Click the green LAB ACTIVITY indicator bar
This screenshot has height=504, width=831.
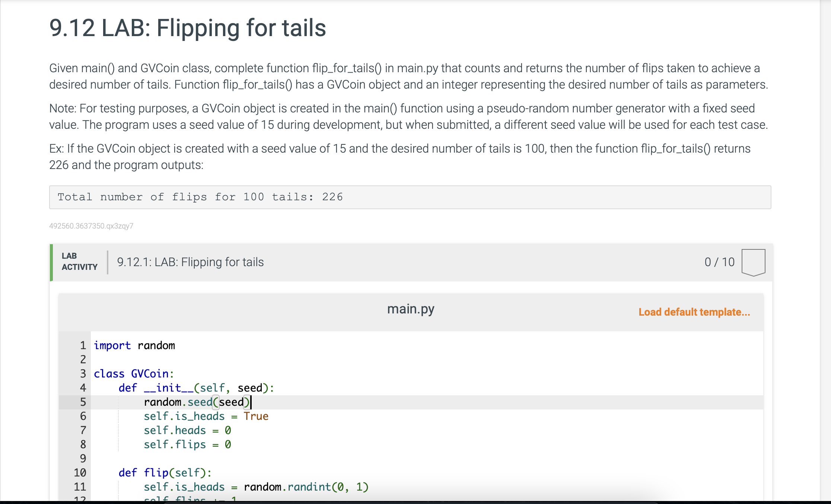[51, 262]
